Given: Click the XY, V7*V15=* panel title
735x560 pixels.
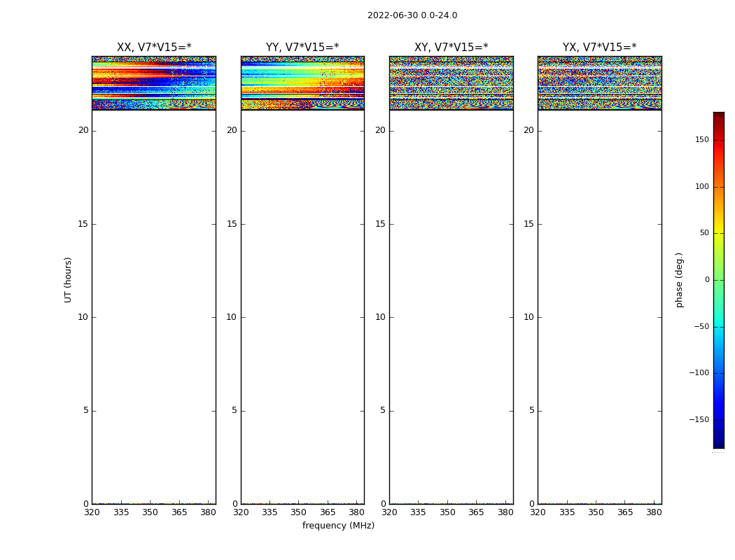Looking at the screenshot, I should (451, 48).
